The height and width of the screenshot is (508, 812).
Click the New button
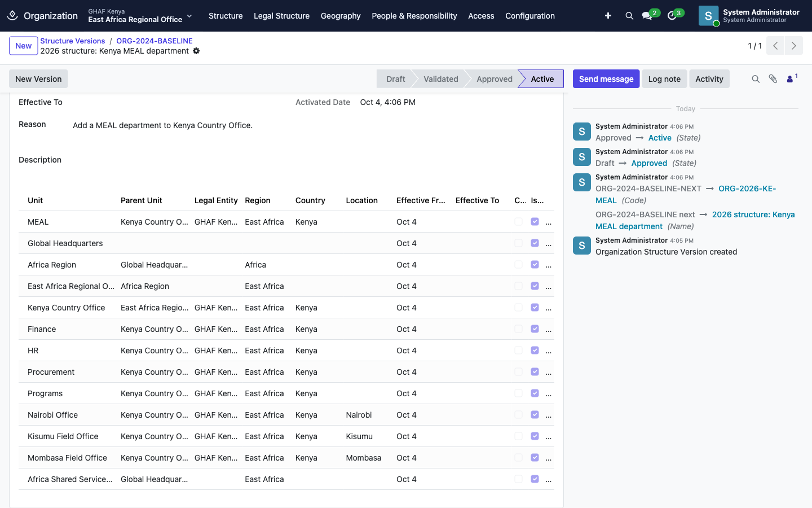24,46
